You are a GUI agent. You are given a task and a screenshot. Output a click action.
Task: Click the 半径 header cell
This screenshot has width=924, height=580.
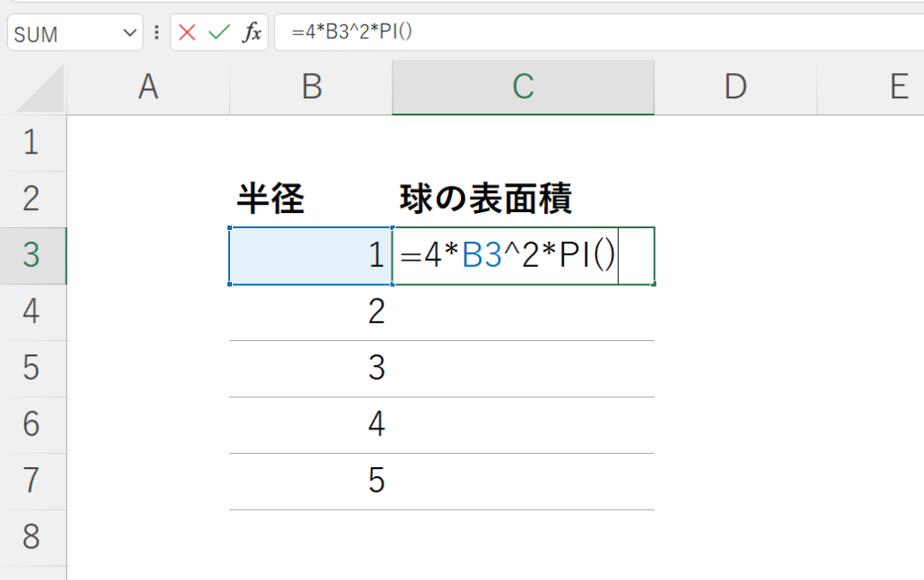[x=310, y=199]
